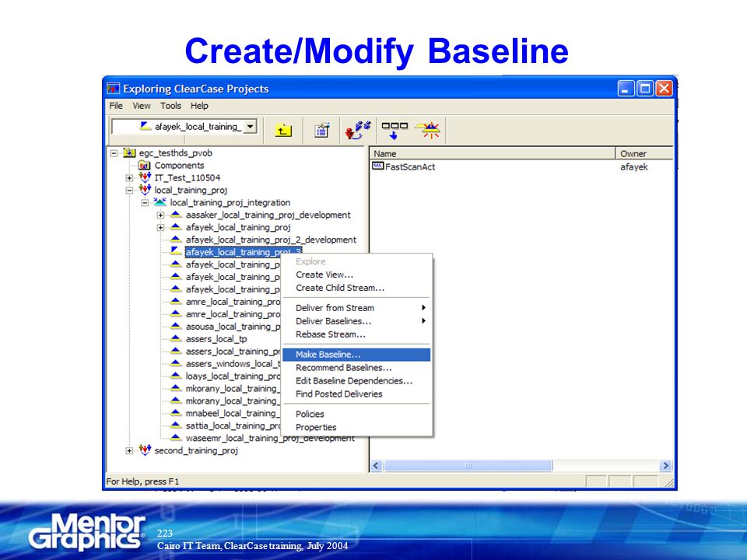
Task: Open the Help menu
Action: pos(200,106)
